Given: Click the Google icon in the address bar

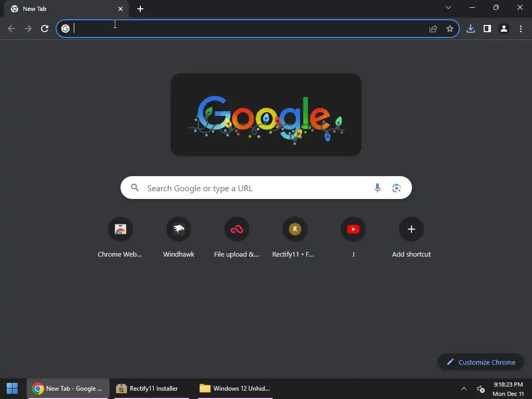Looking at the screenshot, I should click(65, 29).
